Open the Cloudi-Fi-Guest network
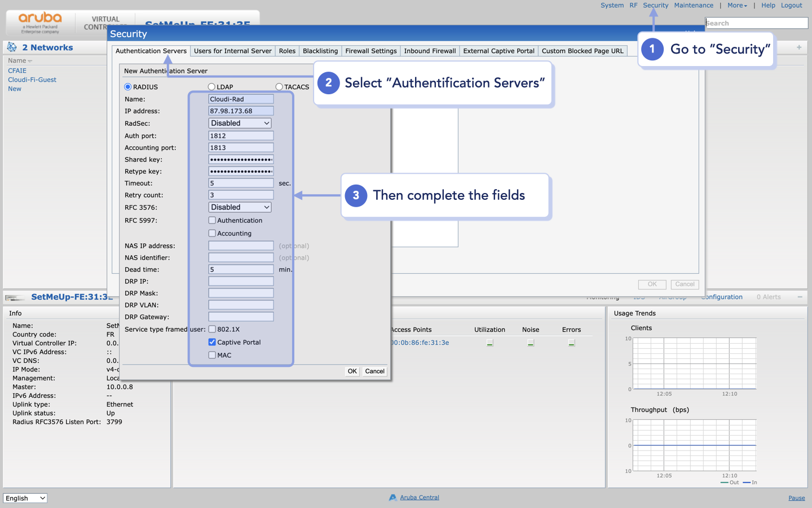 [32, 80]
